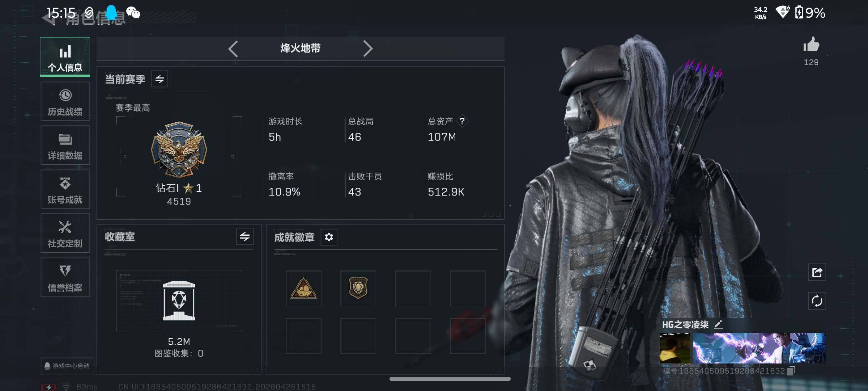
Task: Click the 游戏中心启动 button
Action: 68,366
